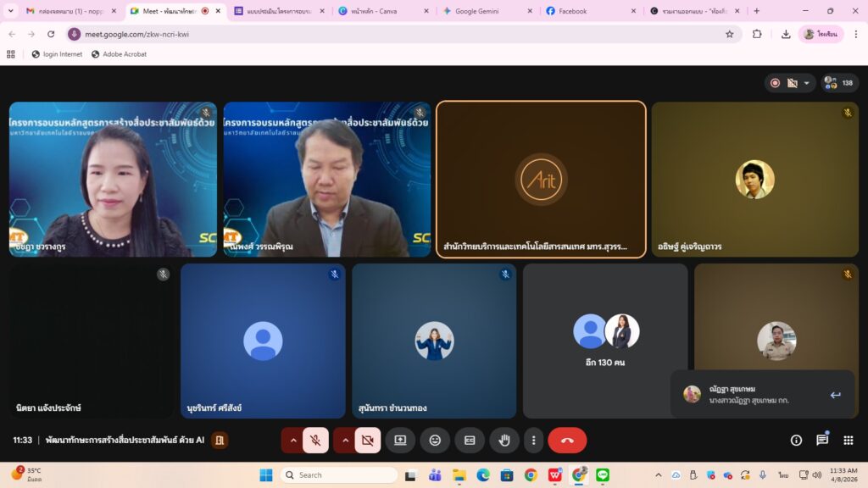Open more options three-dot menu
The width and height of the screenshot is (868, 488).
(x=533, y=441)
